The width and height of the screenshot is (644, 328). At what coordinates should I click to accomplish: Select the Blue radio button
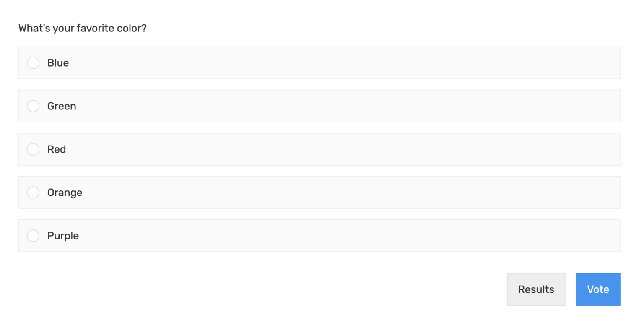[33, 63]
